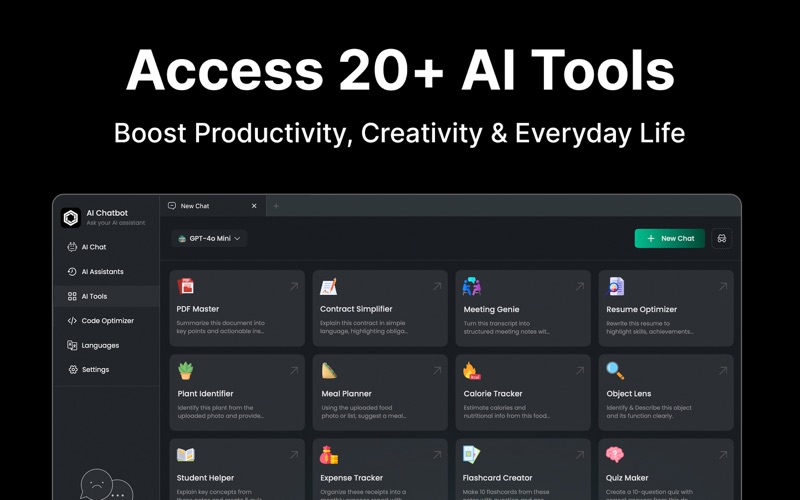The image size is (800, 500).
Task: Click the PDF Master tool icon
Action: (x=186, y=287)
